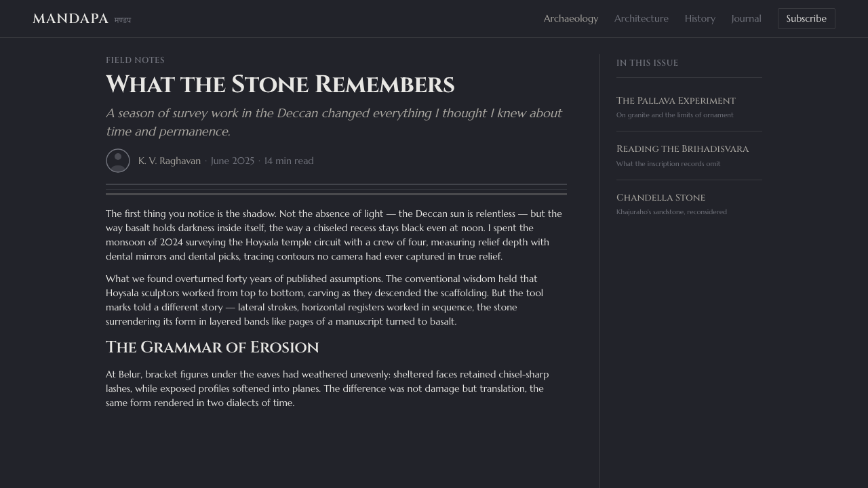Open the History nav link
Viewport: 868px width, 488px height.
coord(700,19)
